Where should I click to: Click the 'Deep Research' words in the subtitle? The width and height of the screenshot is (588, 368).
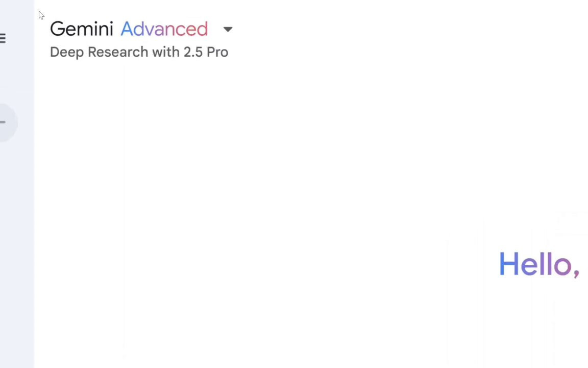coord(99,52)
